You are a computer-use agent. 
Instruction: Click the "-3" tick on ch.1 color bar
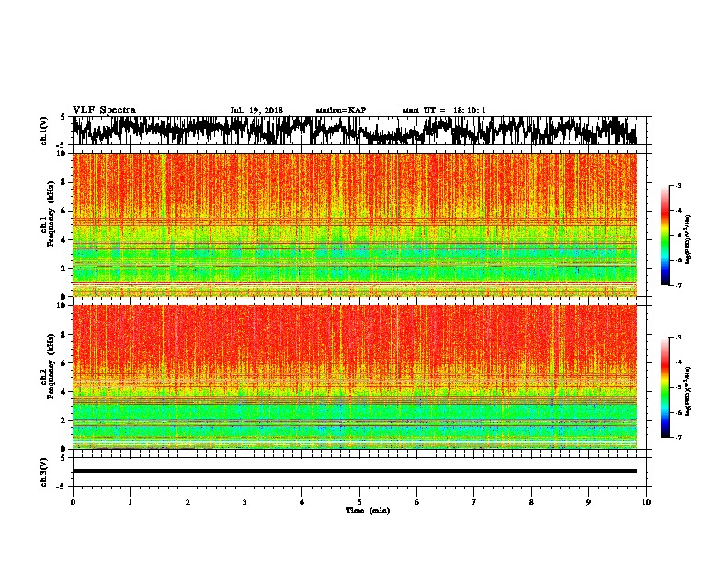pyautogui.click(x=677, y=185)
